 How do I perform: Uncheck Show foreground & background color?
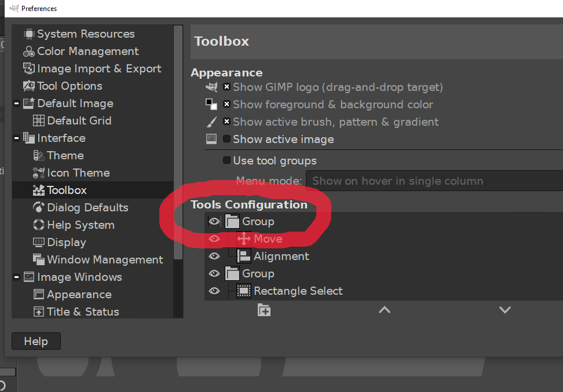point(226,104)
